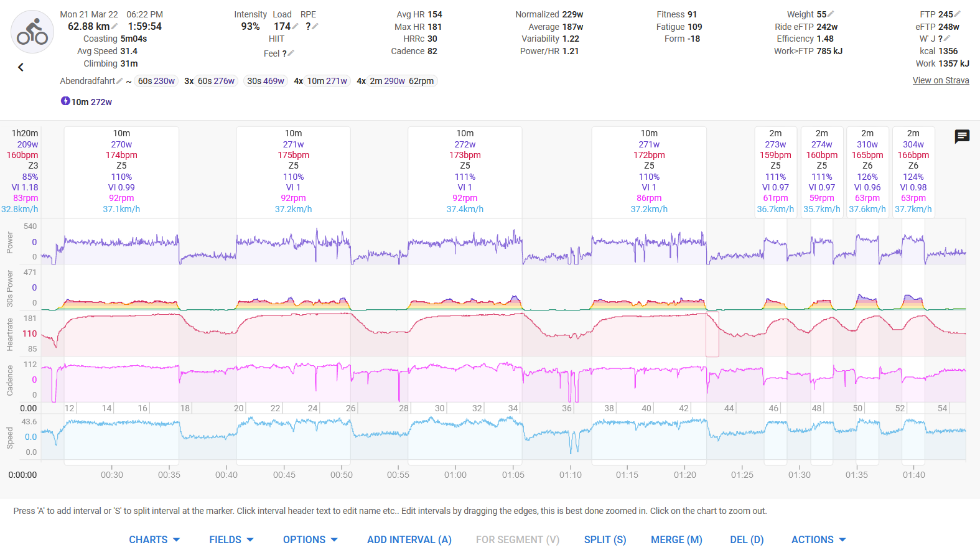This screenshot has height=555, width=980.
Task: Expand the CHARTS dropdown
Action: 154,539
